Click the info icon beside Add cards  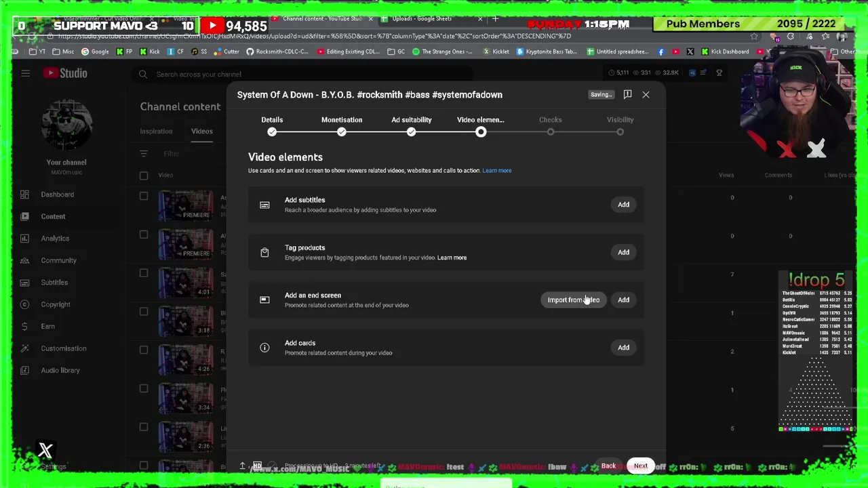click(264, 348)
